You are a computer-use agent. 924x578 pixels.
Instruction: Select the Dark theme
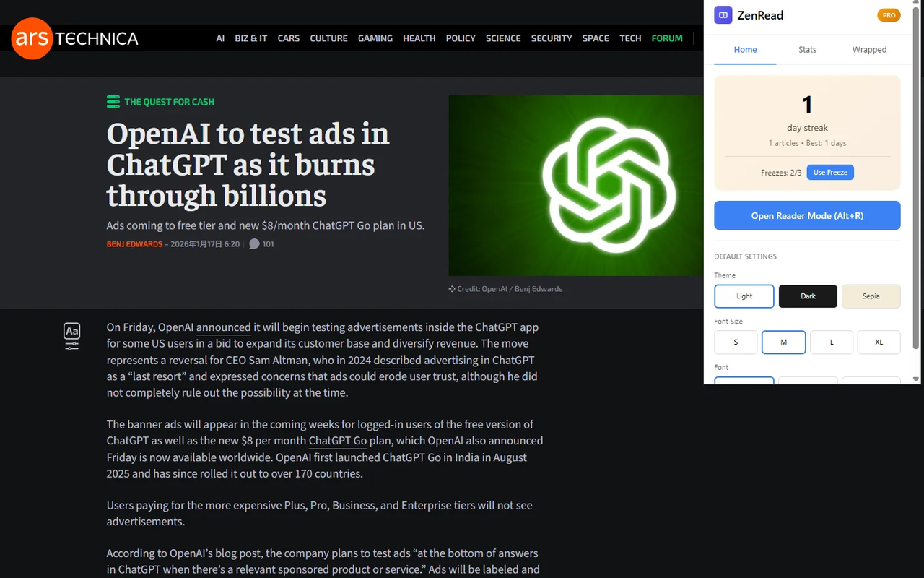click(808, 296)
